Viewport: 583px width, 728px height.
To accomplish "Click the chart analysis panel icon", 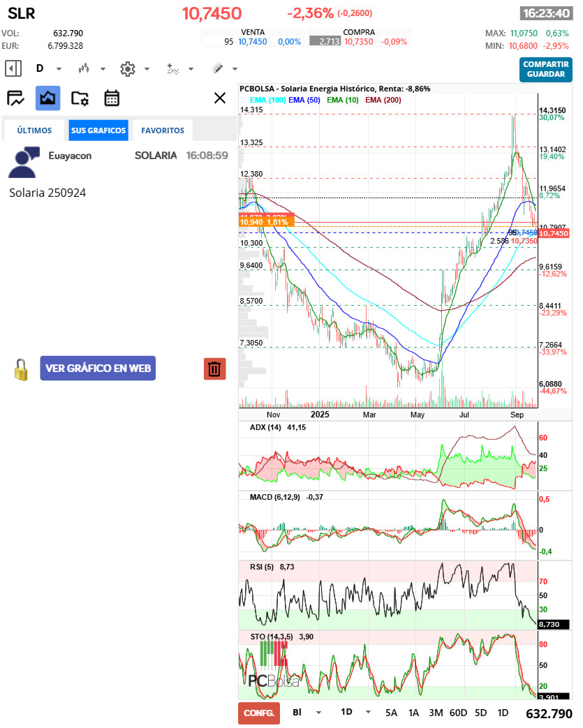I will [x=15, y=98].
